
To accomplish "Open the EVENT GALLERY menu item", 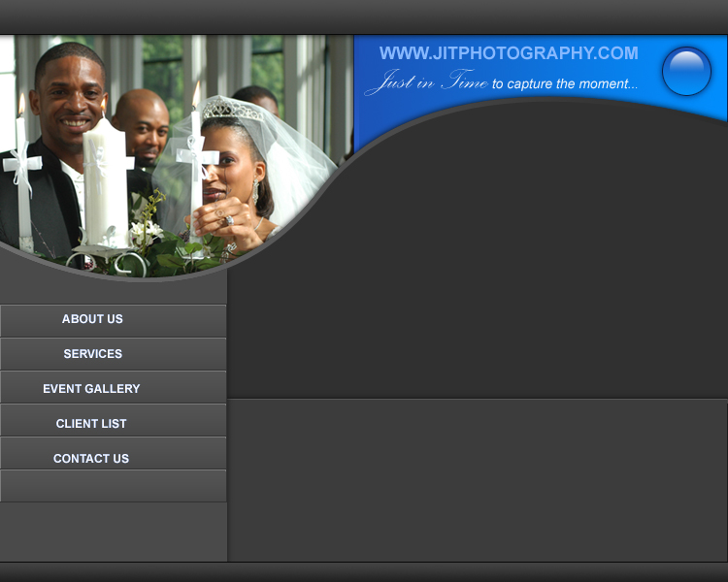I will click(114, 387).
